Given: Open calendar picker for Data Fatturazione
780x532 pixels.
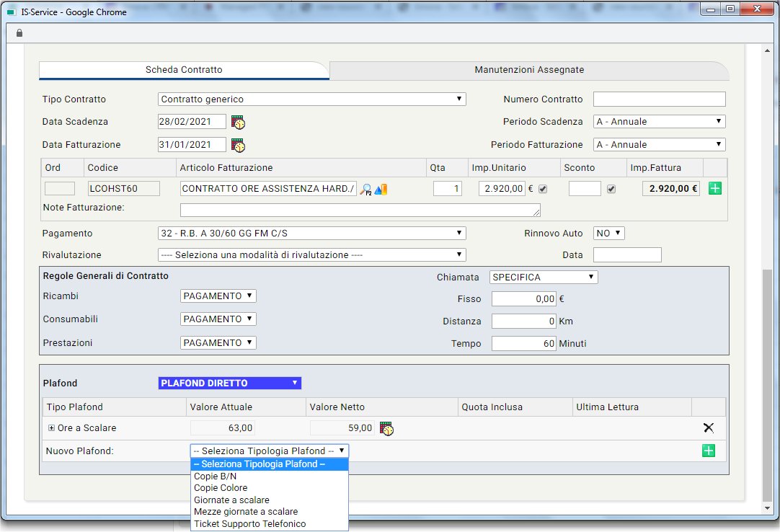Looking at the screenshot, I should (238, 145).
